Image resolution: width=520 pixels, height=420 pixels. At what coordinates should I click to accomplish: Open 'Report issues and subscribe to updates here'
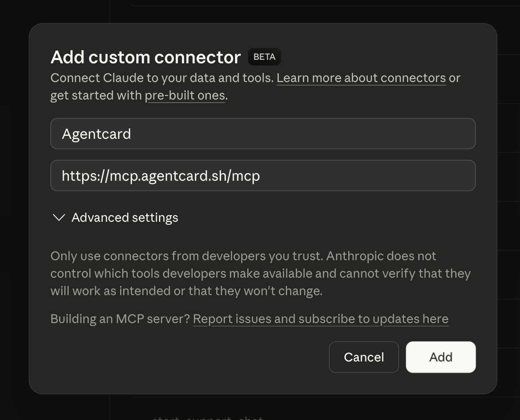(320, 319)
